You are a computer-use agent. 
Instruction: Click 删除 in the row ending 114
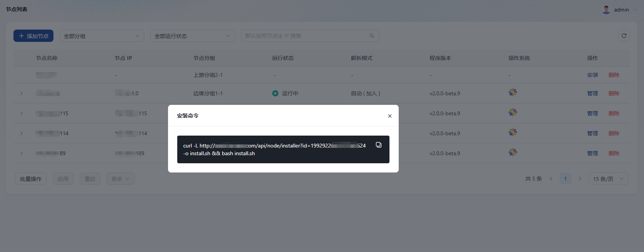pos(614,133)
